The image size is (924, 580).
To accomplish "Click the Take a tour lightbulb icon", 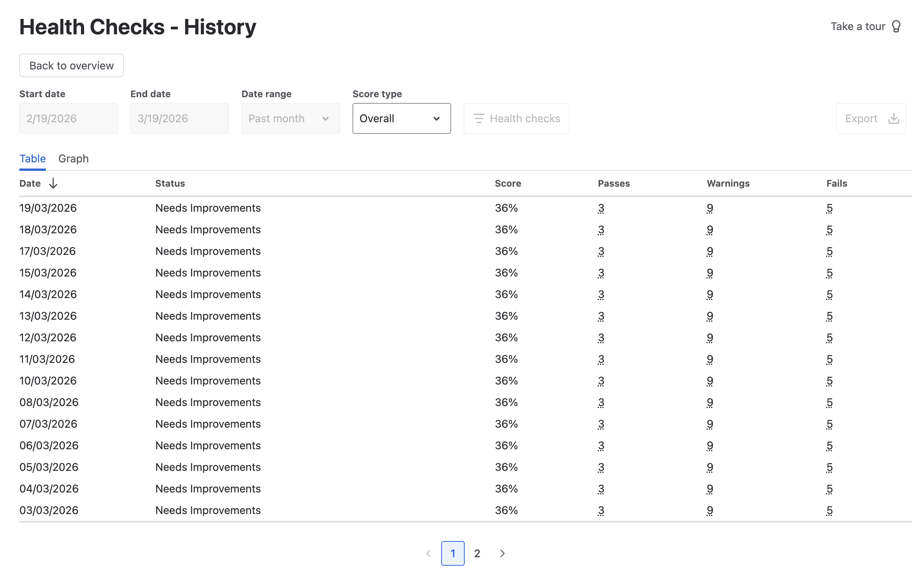I will (x=896, y=26).
